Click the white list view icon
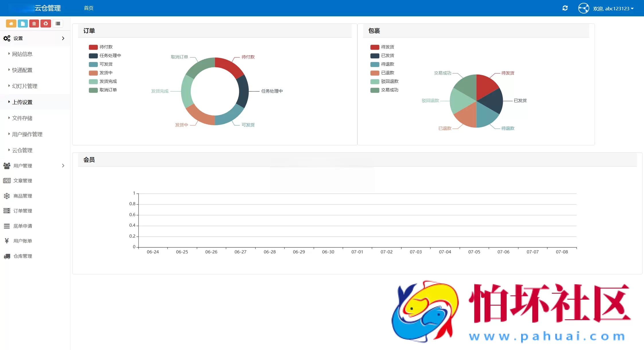This screenshot has width=644, height=350. [58, 24]
